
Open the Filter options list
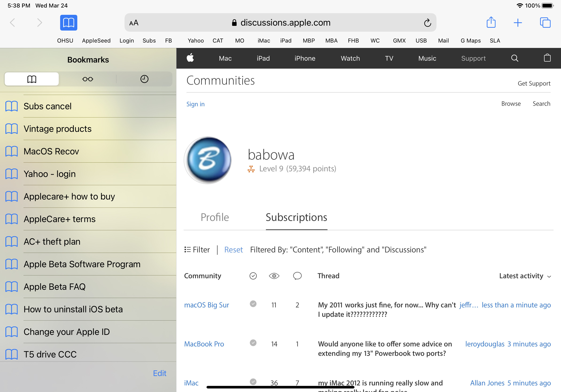tap(197, 250)
